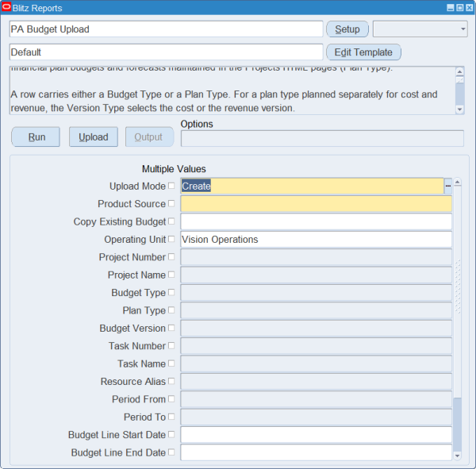The height and width of the screenshot is (469, 476).
Task: Click the description text about Budget Type rows
Action: point(224,101)
